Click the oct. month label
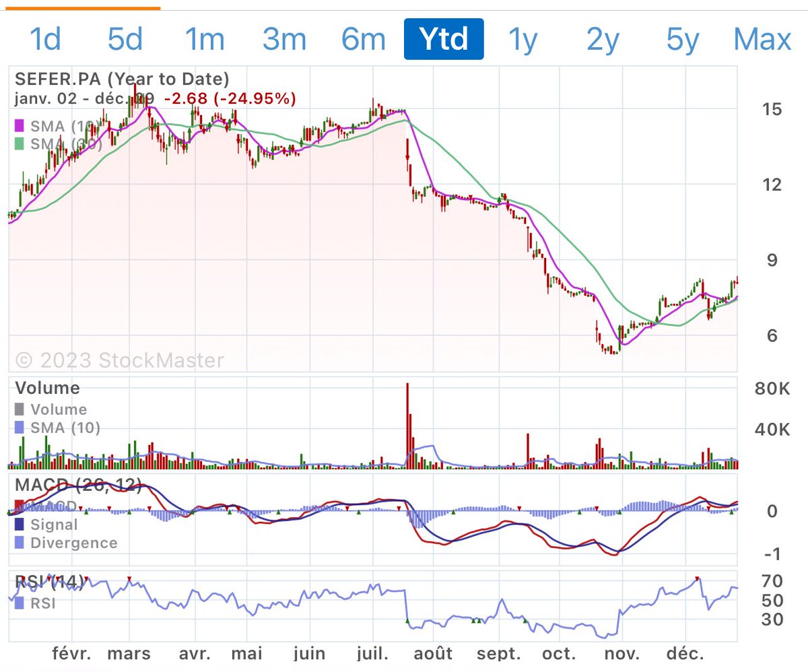Image resolution: width=808 pixels, height=672 pixels. pos(560,654)
